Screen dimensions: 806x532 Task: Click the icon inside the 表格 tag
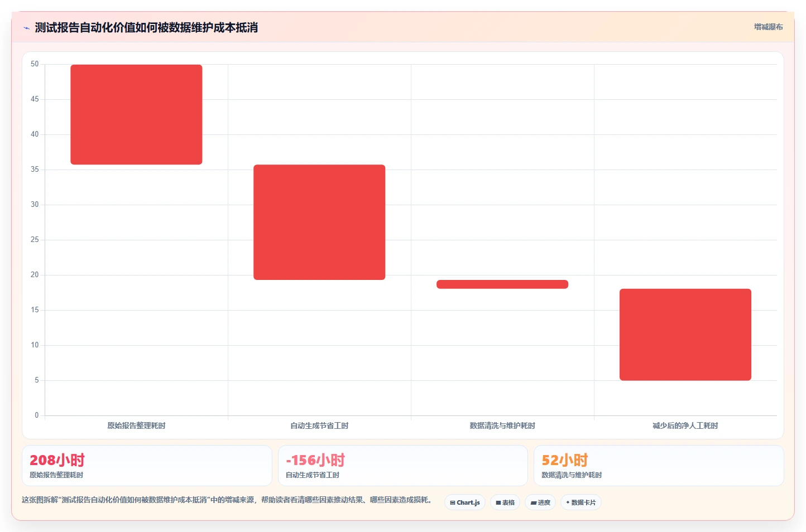[498, 503]
